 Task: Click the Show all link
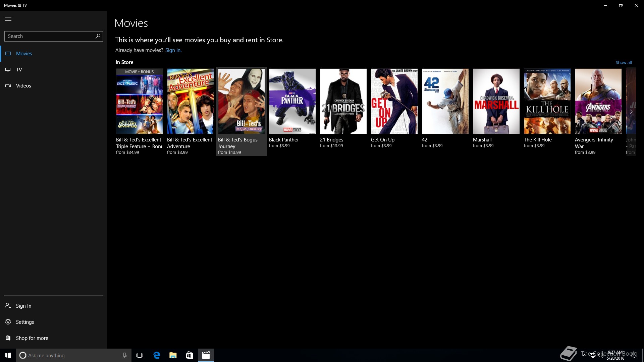coord(624,62)
